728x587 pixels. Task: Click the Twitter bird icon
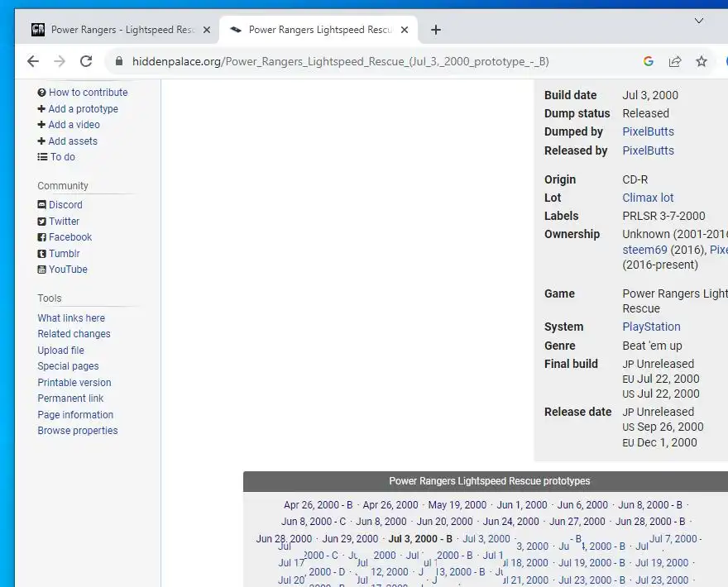(x=42, y=222)
